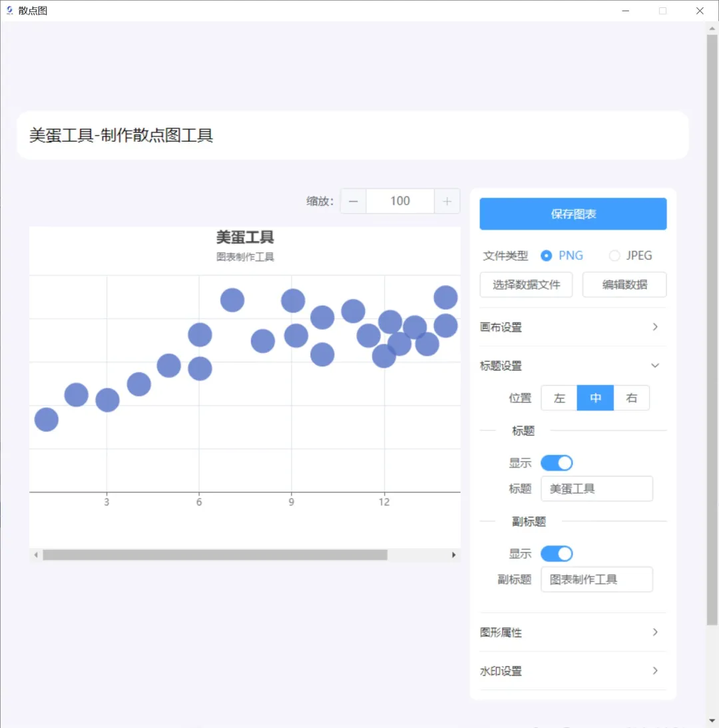Viewport: 719px width, 728px height.
Task: Disable the 副标题 显示 toggle
Action: [557, 553]
